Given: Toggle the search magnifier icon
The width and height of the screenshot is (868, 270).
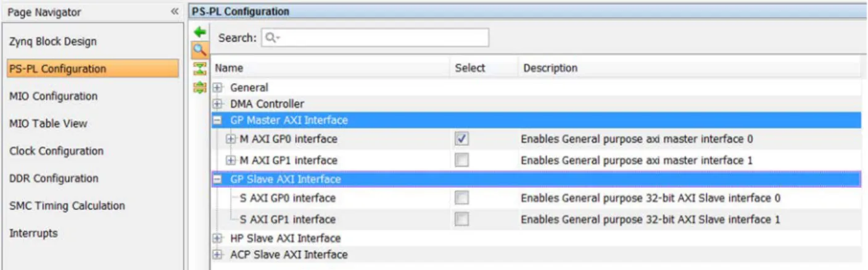Looking at the screenshot, I should pyautogui.click(x=199, y=50).
